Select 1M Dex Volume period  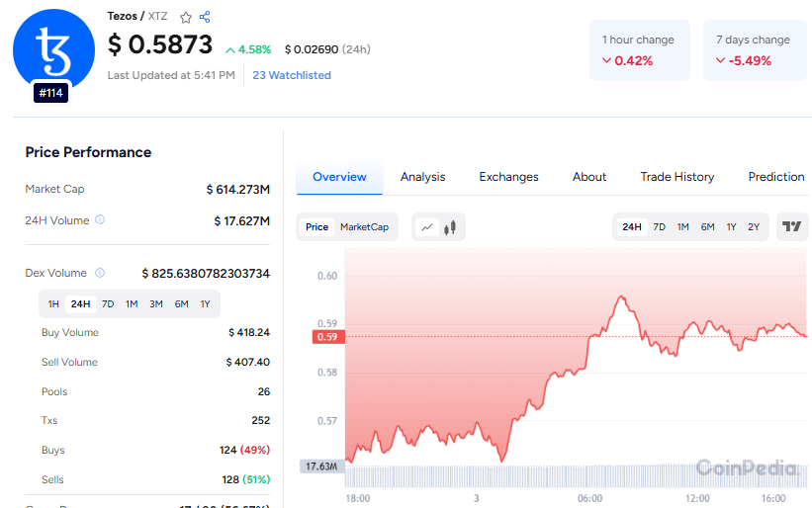click(x=132, y=304)
